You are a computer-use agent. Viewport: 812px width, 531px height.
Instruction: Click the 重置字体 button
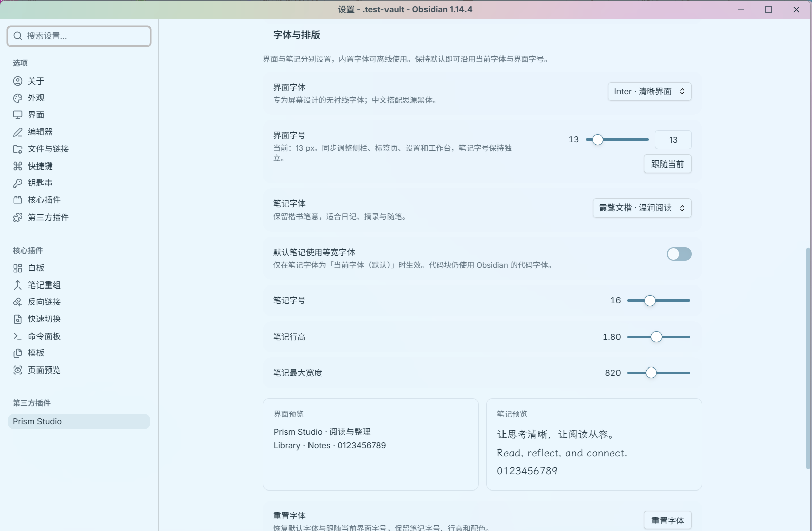pyautogui.click(x=668, y=521)
